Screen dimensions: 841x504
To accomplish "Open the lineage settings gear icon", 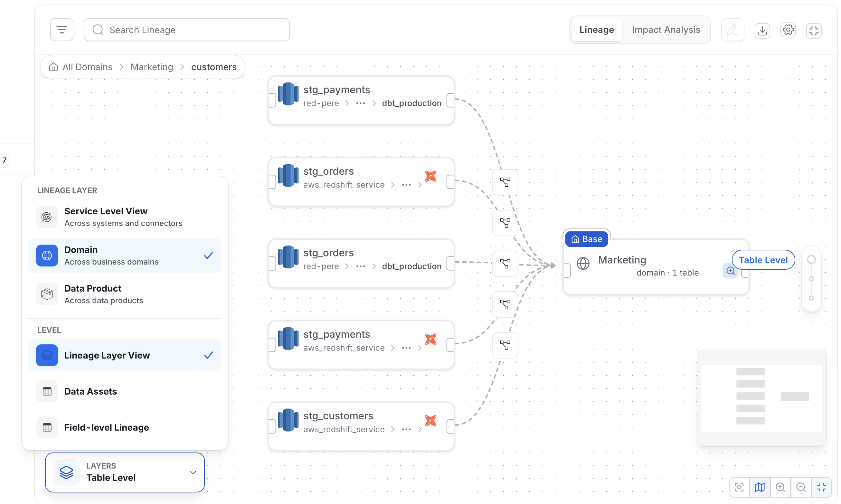I will click(x=788, y=30).
